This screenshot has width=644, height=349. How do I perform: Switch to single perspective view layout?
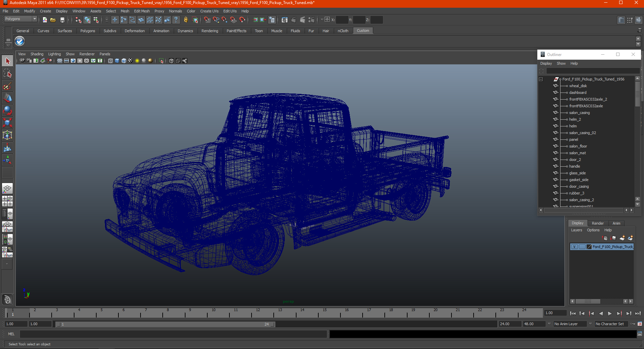pos(7,188)
